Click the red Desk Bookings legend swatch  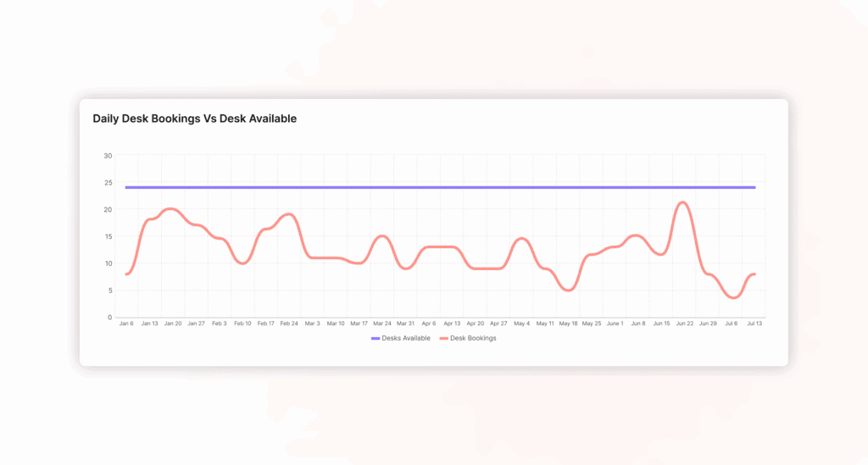tap(443, 339)
